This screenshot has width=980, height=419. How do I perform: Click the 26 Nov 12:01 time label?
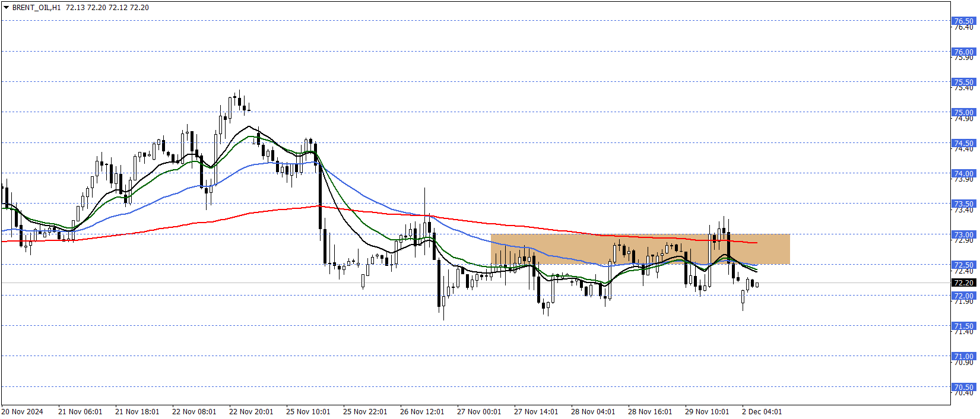[x=422, y=411]
